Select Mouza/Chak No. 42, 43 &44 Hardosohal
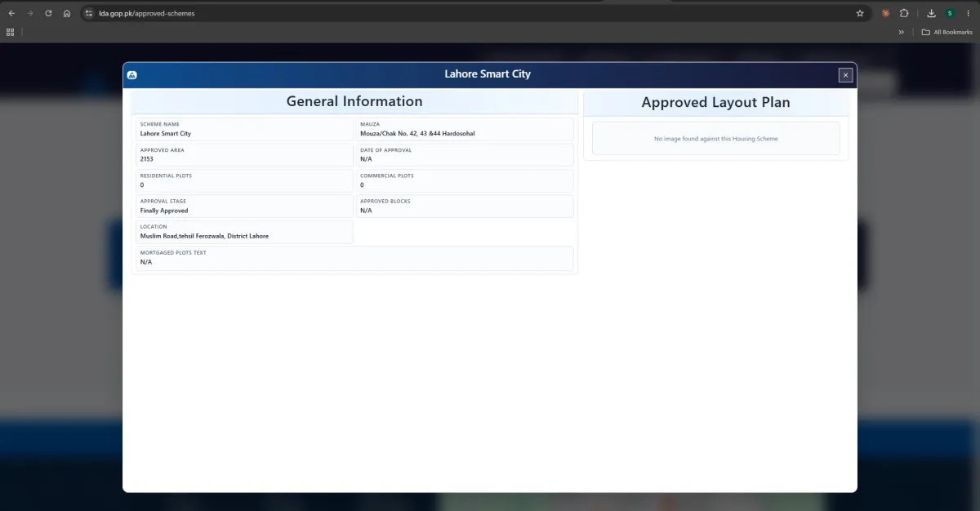 [x=417, y=133]
